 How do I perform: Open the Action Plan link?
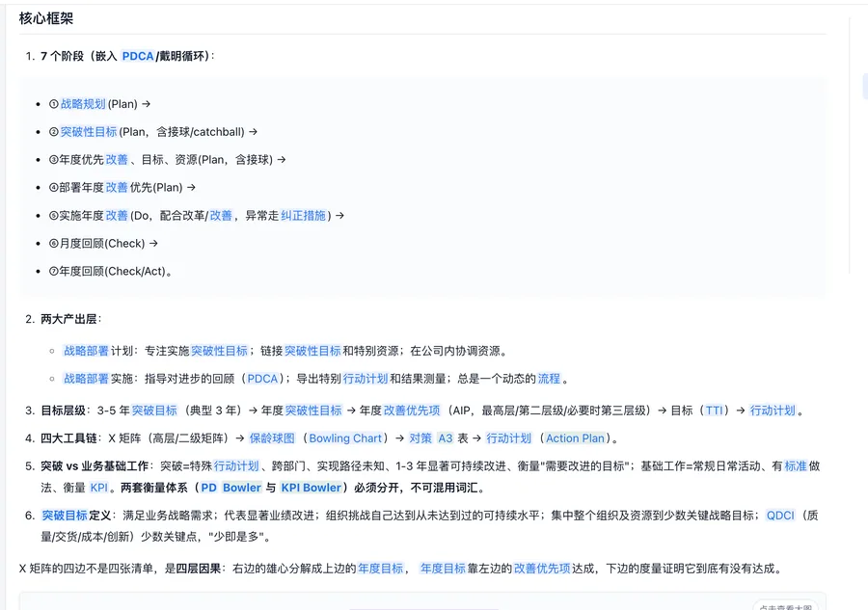[x=575, y=438]
